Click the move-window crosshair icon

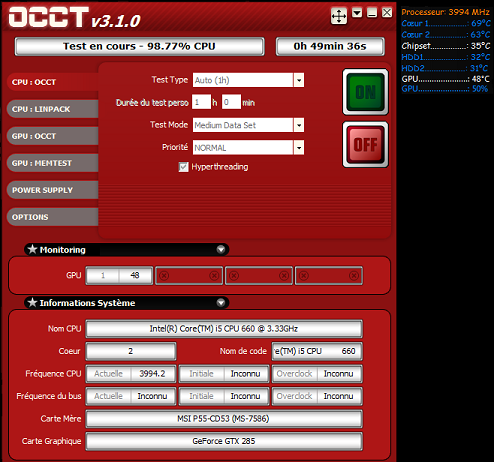(x=339, y=16)
